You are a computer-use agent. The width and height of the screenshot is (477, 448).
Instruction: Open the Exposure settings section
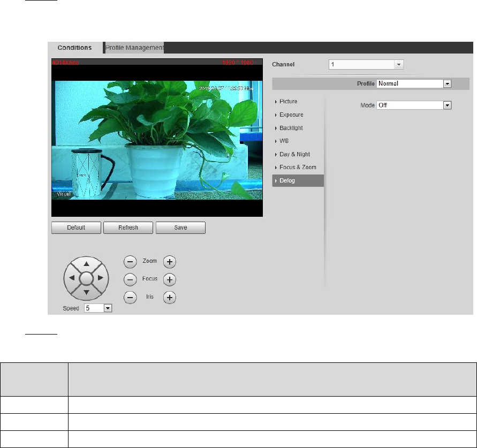tap(291, 115)
